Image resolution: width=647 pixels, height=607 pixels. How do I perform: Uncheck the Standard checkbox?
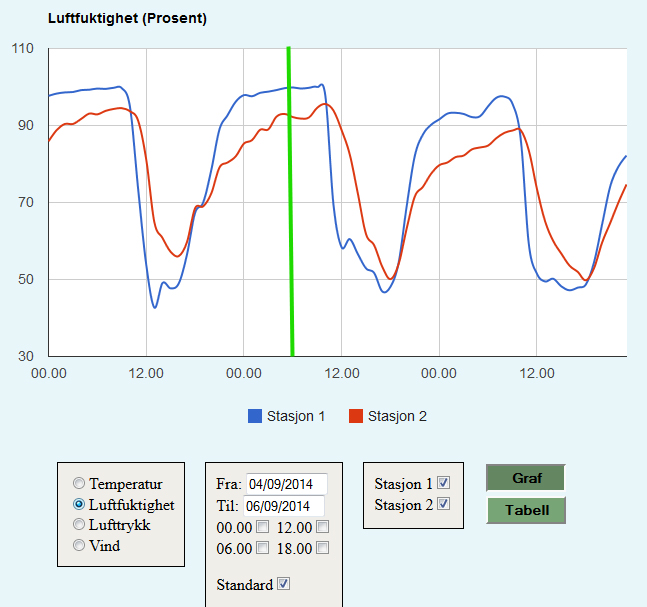click(283, 584)
